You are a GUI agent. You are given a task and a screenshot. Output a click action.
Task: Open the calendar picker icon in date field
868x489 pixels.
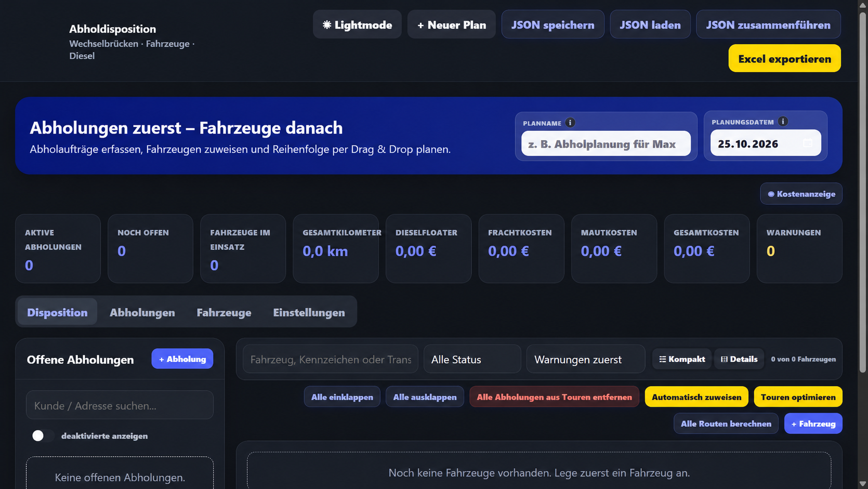[x=808, y=143]
